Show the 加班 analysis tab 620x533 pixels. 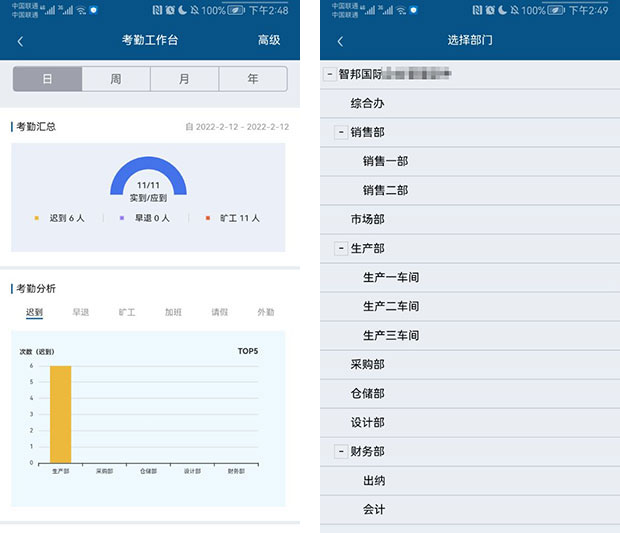click(x=174, y=313)
